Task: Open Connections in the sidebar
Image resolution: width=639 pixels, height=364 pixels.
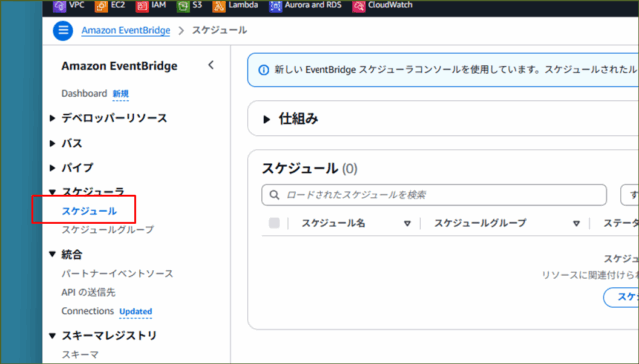Action: pyautogui.click(x=88, y=311)
